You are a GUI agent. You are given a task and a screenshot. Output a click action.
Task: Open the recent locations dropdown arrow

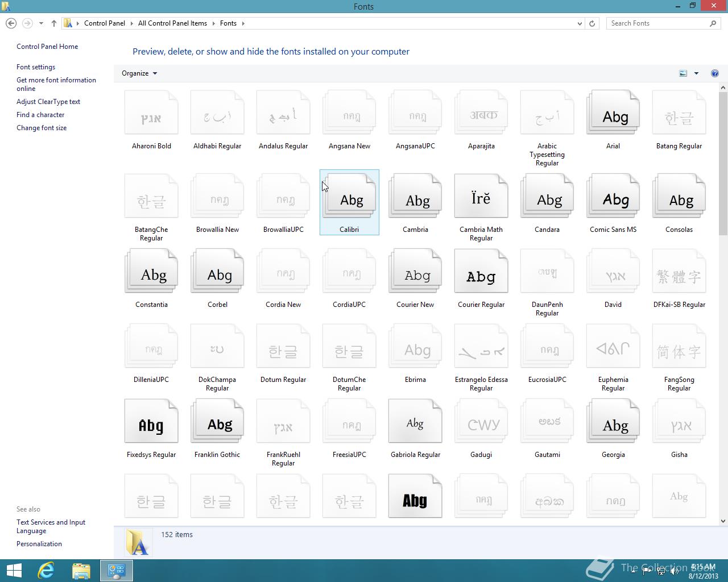click(41, 23)
